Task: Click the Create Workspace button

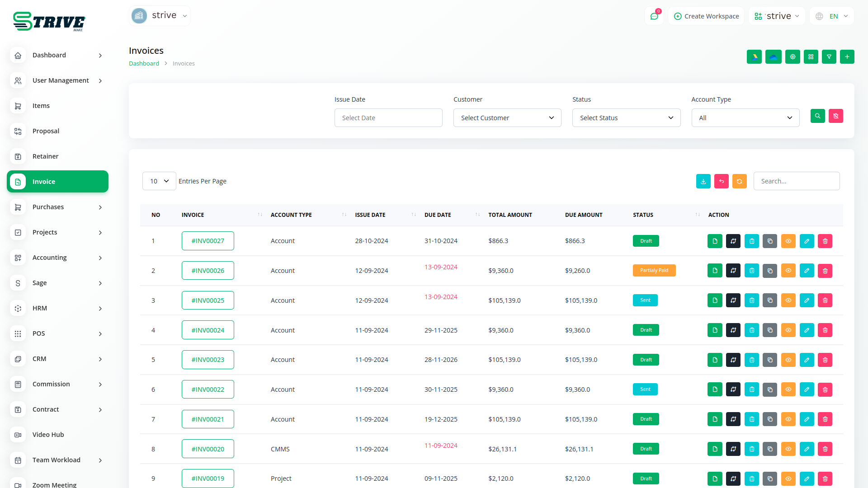Action: click(x=706, y=16)
